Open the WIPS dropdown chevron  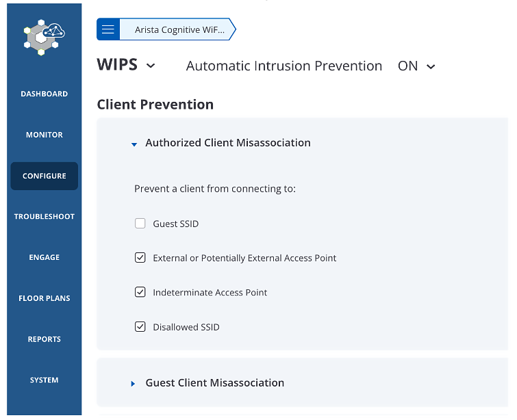[x=151, y=66]
